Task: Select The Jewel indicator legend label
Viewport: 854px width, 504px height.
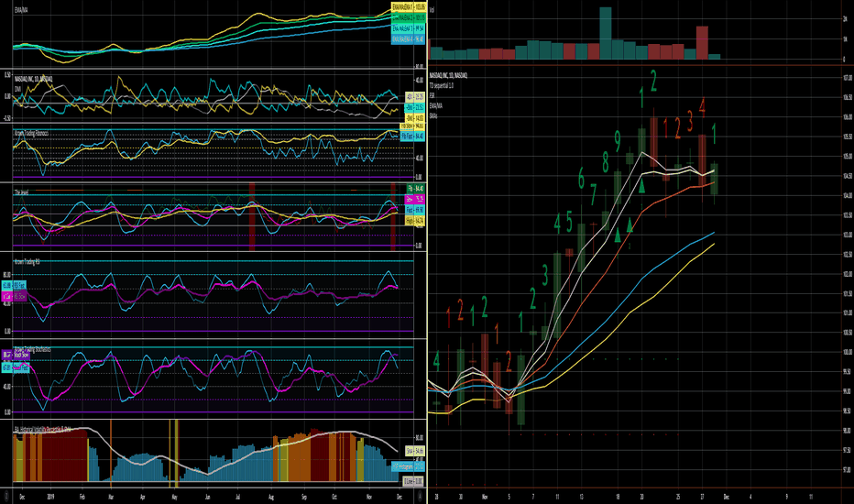Action: [x=22, y=192]
